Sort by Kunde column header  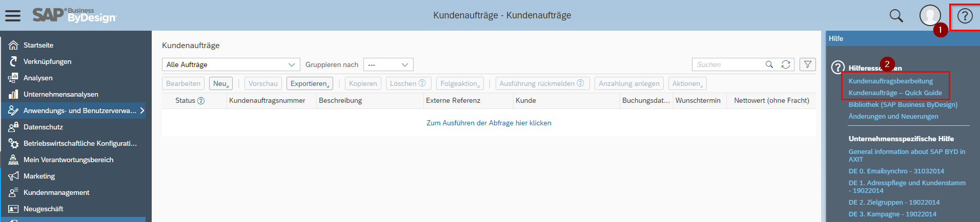pos(526,100)
